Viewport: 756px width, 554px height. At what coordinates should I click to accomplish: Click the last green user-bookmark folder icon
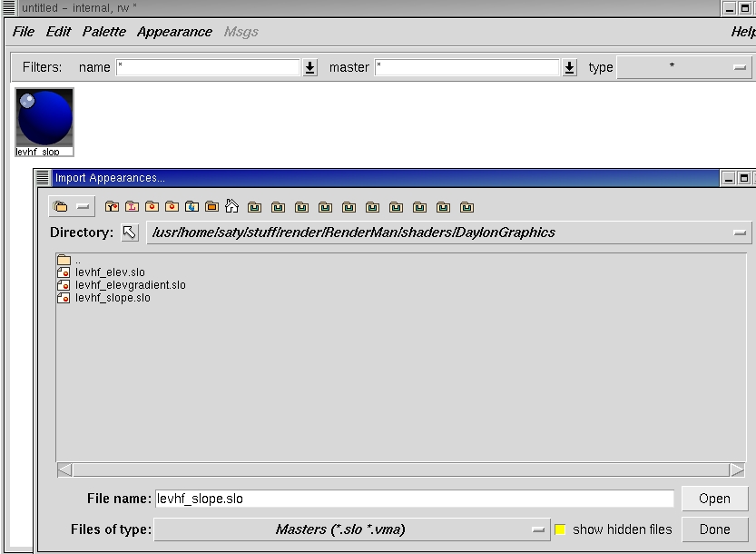click(x=466, y=207)
